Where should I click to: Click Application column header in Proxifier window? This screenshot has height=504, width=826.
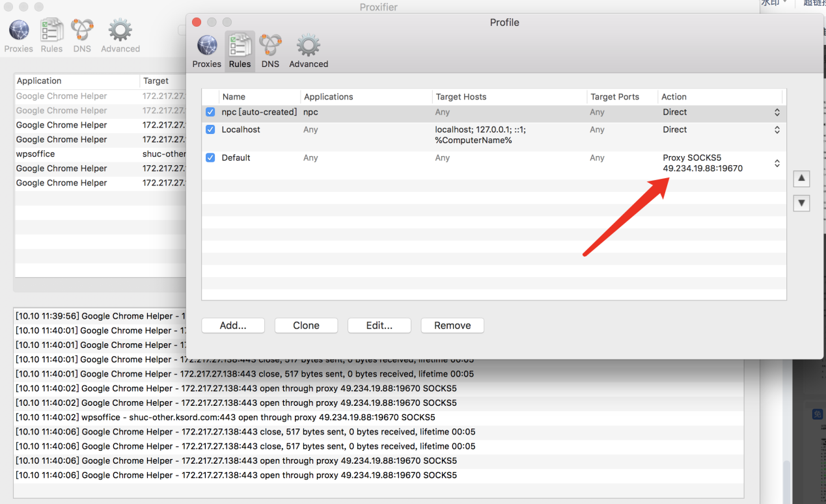pyautogui.click(x=77, y=81)
